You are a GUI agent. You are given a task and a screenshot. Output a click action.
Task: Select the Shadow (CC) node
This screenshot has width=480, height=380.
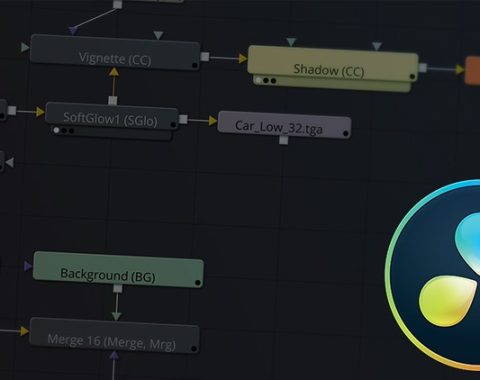(x=333, y=64)
